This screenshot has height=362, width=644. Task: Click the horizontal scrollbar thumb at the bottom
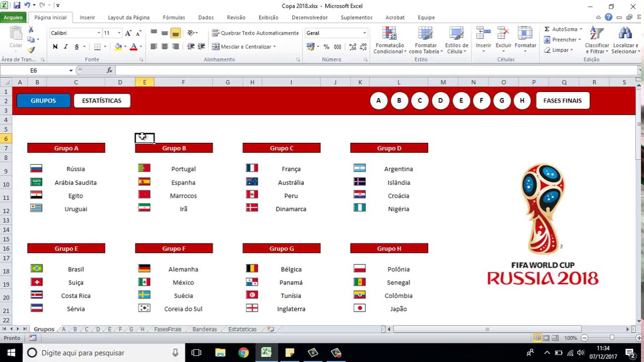coord(487,329)
